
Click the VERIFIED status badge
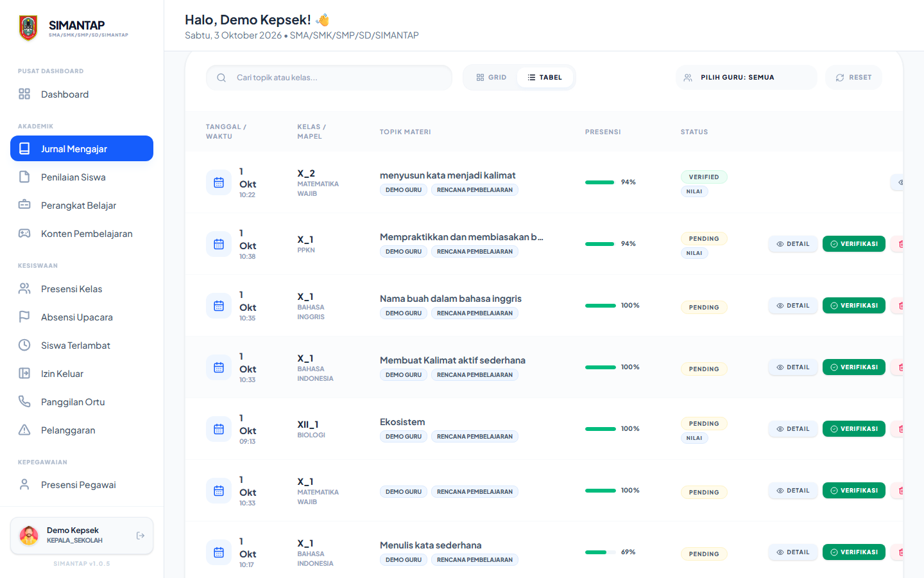(x=704, y=177)
